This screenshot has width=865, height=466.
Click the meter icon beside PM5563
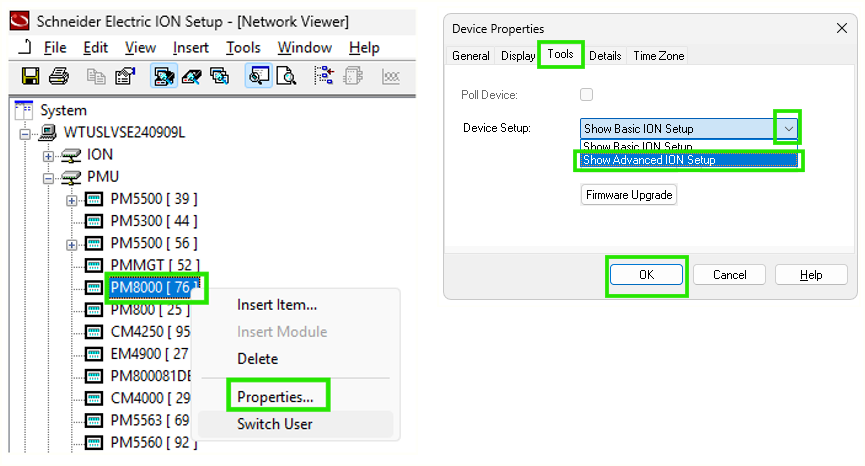pyautogui.click(x=94, y=421)
